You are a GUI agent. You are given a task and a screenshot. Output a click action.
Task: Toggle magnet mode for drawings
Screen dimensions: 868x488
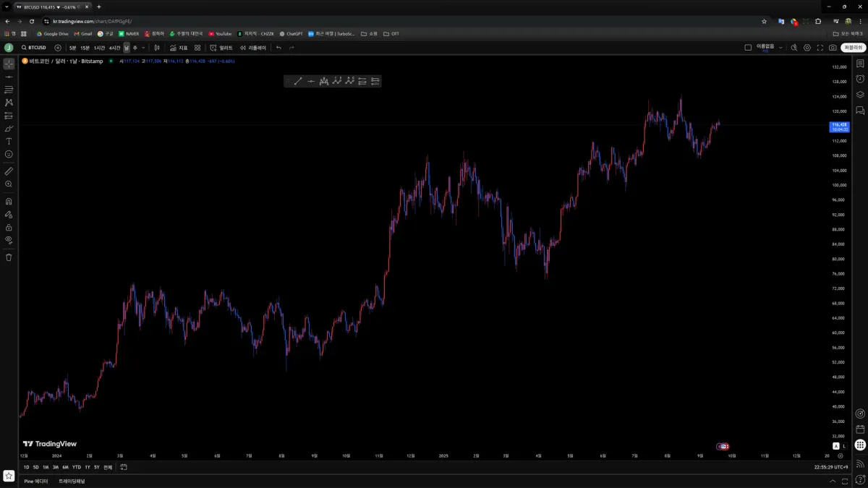tap(9, 202)
